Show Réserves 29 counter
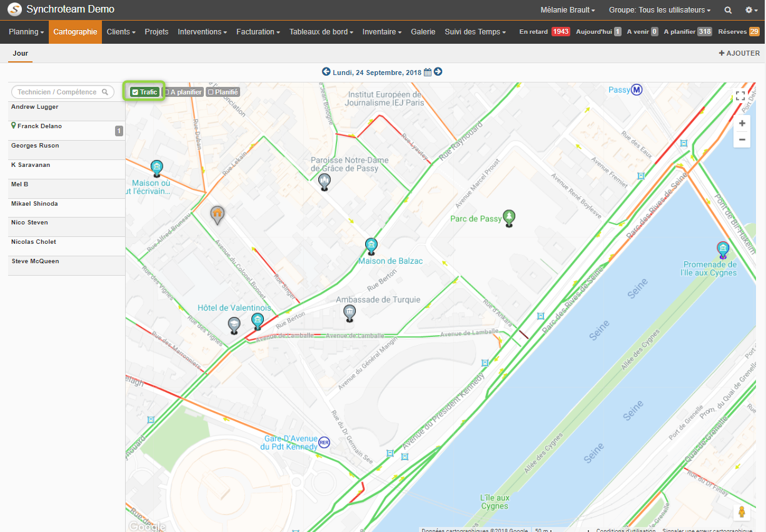This screenshot has width=766, height=532. [738, 32]
